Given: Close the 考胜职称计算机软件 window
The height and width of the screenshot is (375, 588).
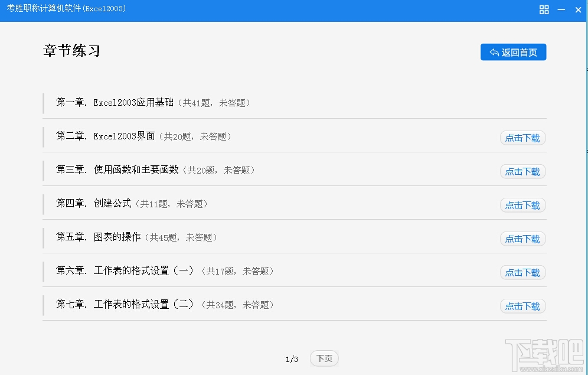Looking at the screenshot, I should pyautogui.click(x=578, y=10).
